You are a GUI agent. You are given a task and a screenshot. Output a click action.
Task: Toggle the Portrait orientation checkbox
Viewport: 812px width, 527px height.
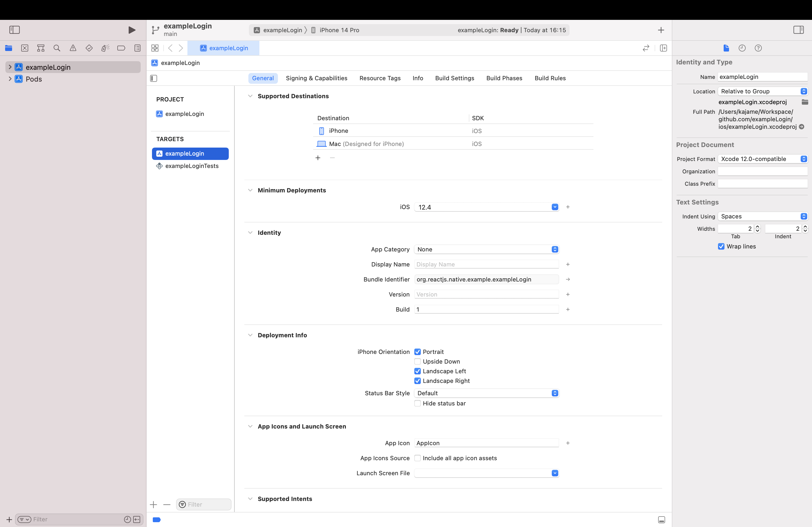418,351
